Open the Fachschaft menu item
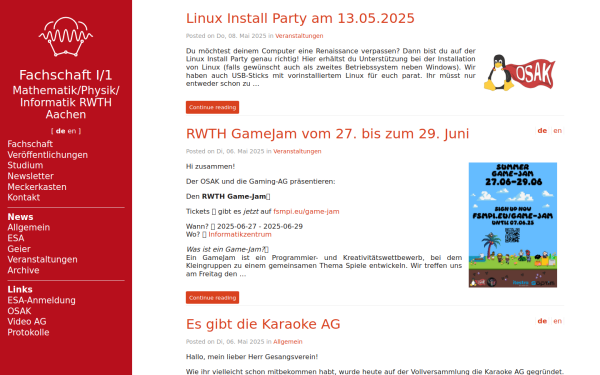600x375 pixels. (x=30, y=144)
